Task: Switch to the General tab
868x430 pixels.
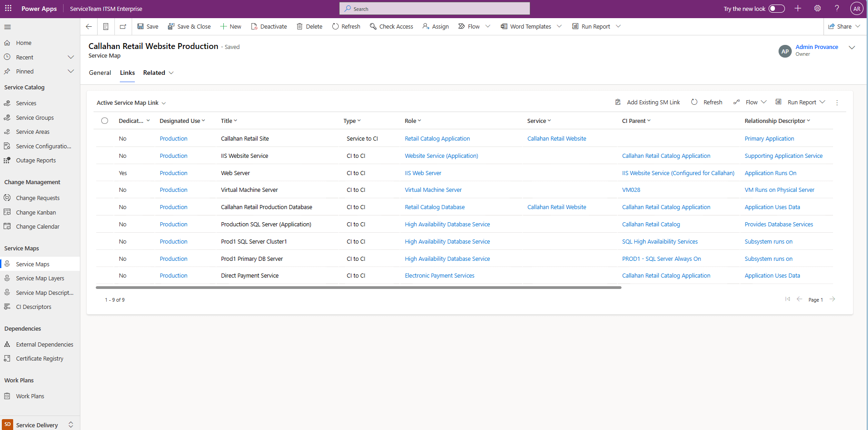Action: (x=100, y=73)
